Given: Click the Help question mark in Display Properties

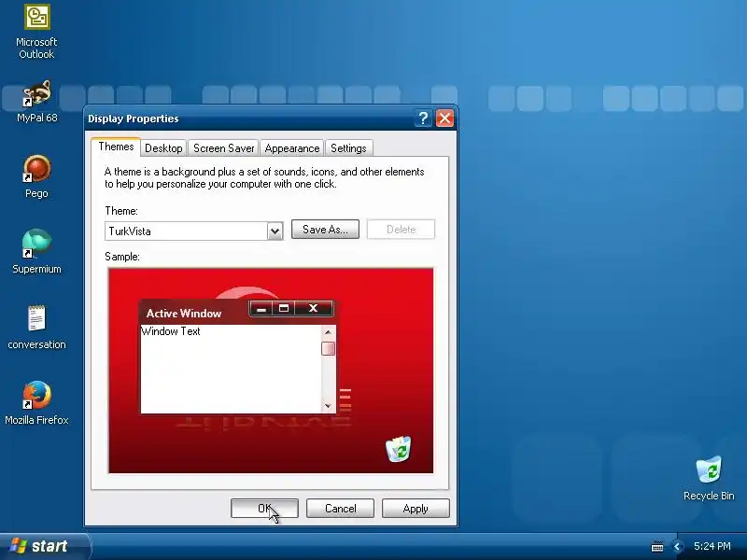Looking at the screenshot, I should [x=423, y=119].
